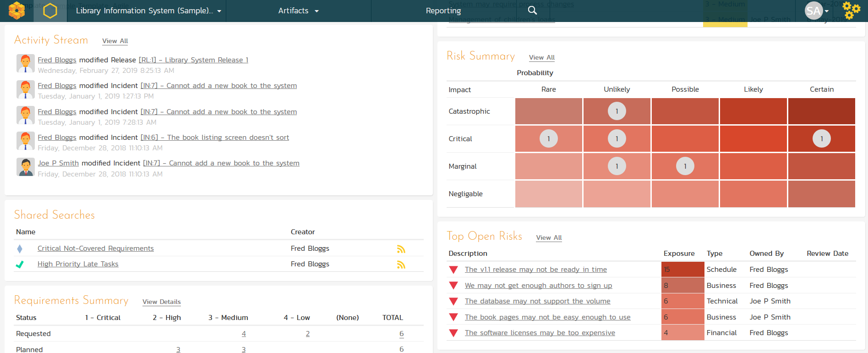Open the Artifacts dropdown menu
Image resolution: width=868 pixels, height=353 pixels.
coord(298,11)
